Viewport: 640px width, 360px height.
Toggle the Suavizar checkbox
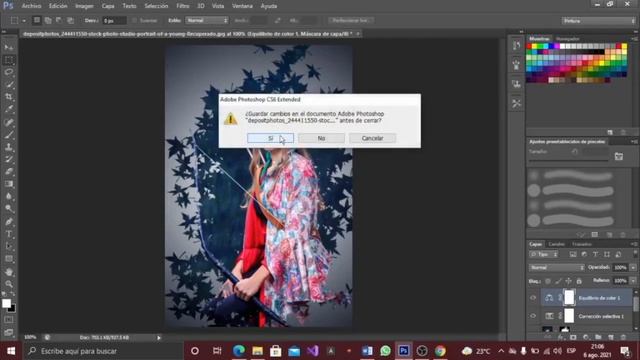134,20
